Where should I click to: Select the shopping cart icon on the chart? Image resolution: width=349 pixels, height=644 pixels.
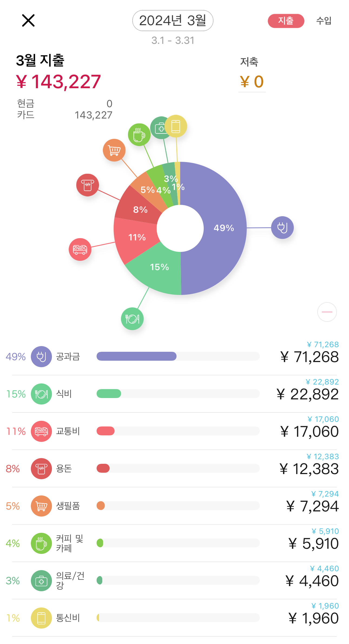click(114, 150)
